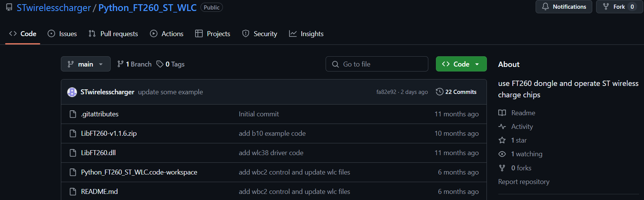Open the README.md file

click(x=99, y=192)
